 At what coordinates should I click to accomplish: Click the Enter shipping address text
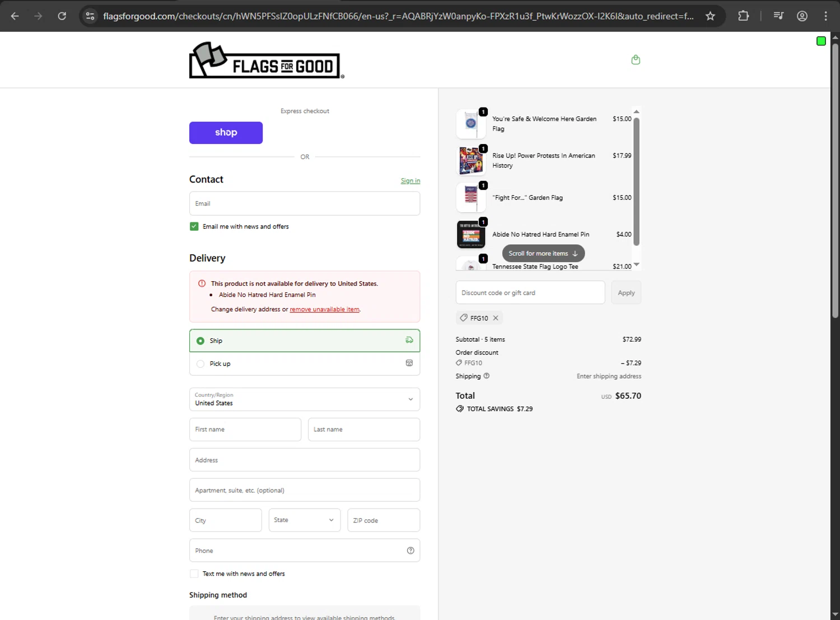(x=609, y=376)
